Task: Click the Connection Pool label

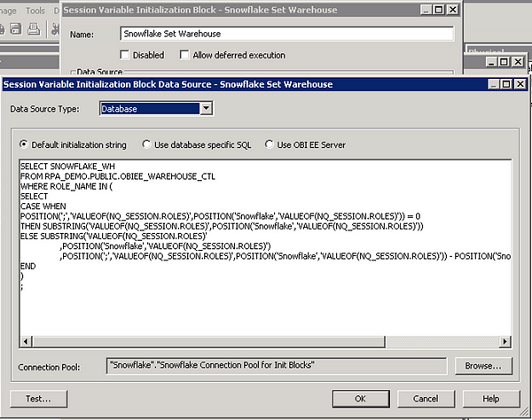Action: coord(49,367)
